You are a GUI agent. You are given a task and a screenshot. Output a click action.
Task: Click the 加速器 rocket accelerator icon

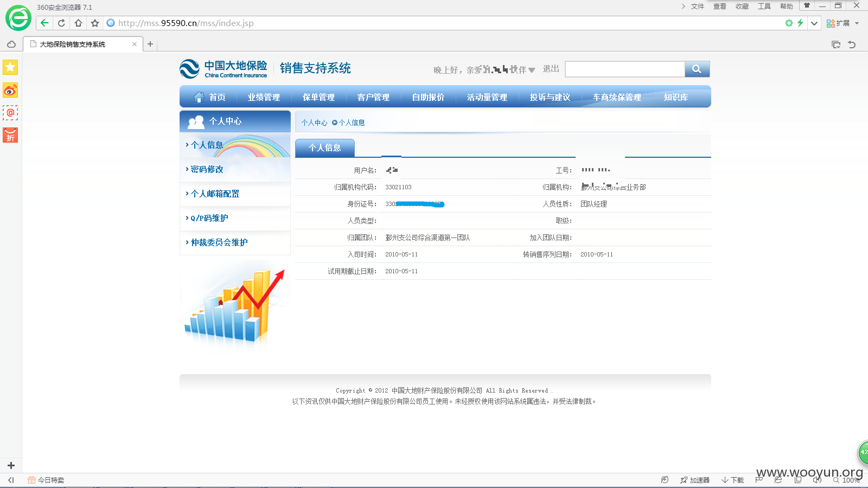tap(695, 480)
